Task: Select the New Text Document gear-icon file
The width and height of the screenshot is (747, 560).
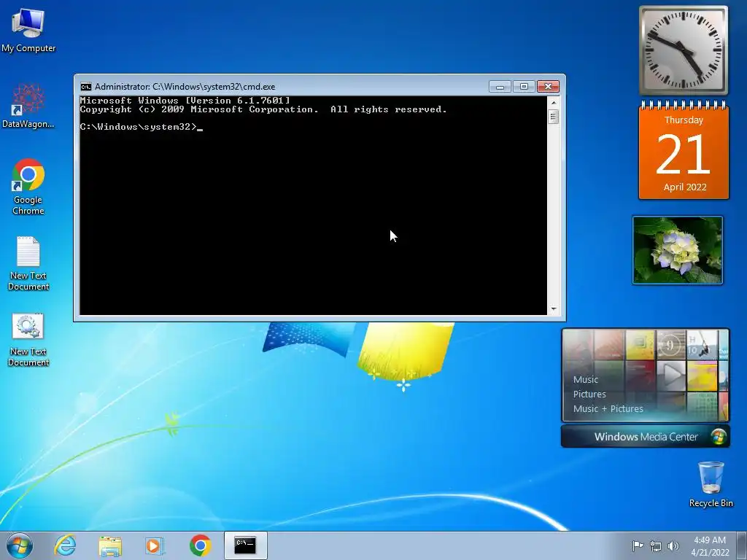Action: click(x=28, y=339)
